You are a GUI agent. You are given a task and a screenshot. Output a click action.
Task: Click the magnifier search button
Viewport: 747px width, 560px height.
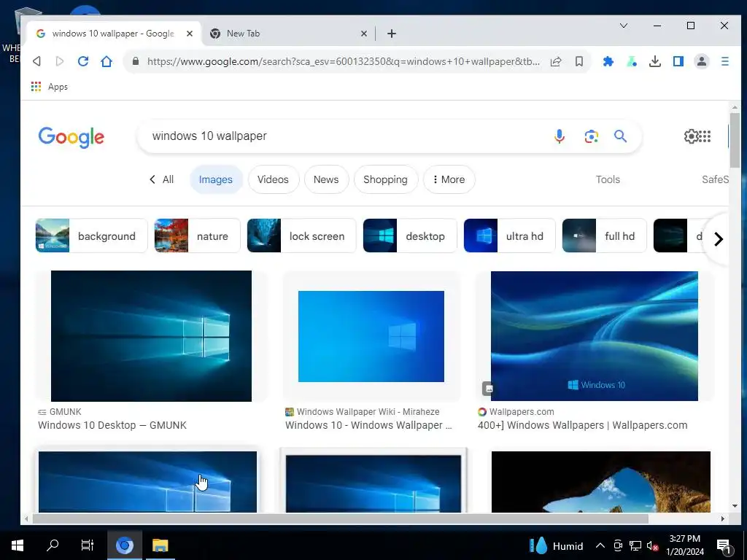pos(620,136)
